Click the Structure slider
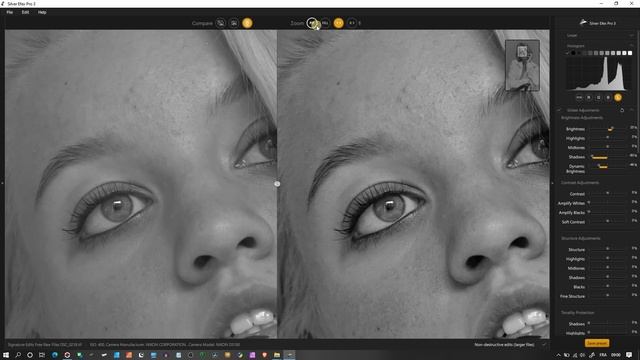640x360 pixels. 608,249
